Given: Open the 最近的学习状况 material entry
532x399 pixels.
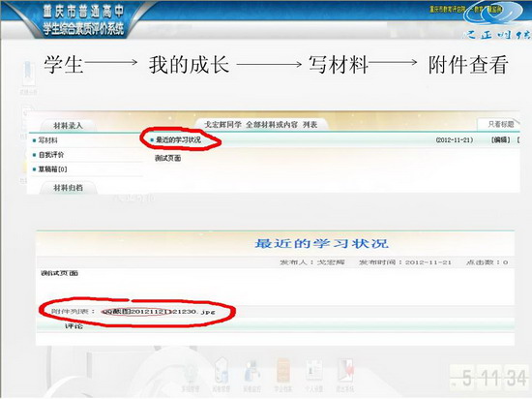Looking at the screenshot, I should [178, 139].
